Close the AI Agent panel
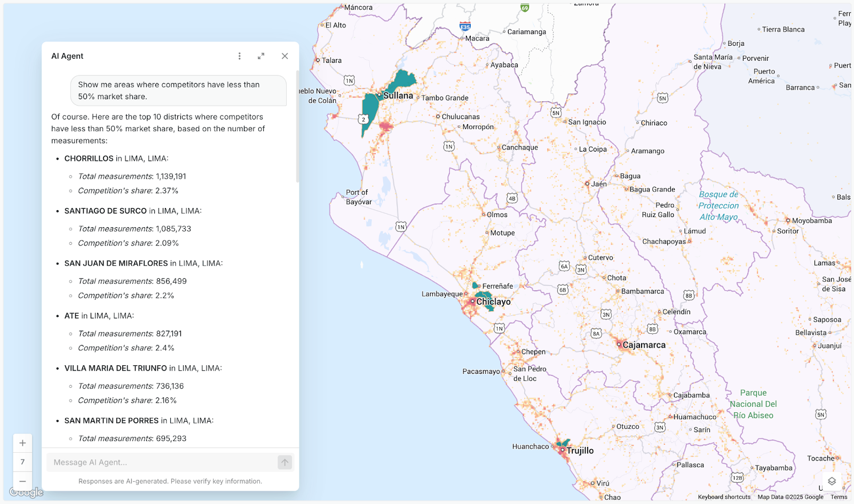Image resolution: width=854 pixels, height=504 pixels. pos(284,55)
